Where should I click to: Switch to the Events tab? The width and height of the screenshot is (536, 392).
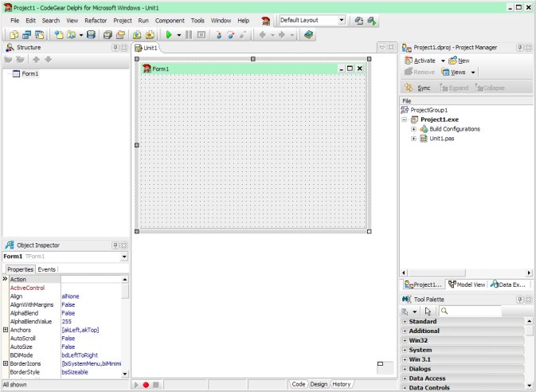point(46,269)
